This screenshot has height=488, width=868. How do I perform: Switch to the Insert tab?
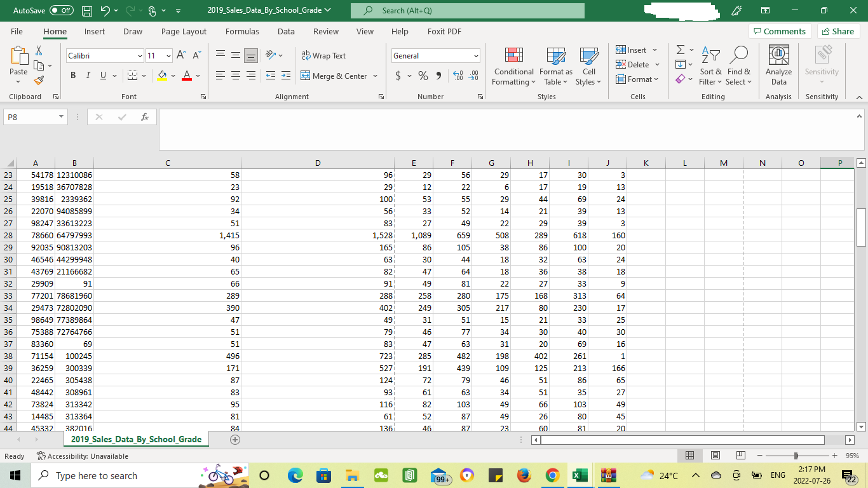point(95,31)
